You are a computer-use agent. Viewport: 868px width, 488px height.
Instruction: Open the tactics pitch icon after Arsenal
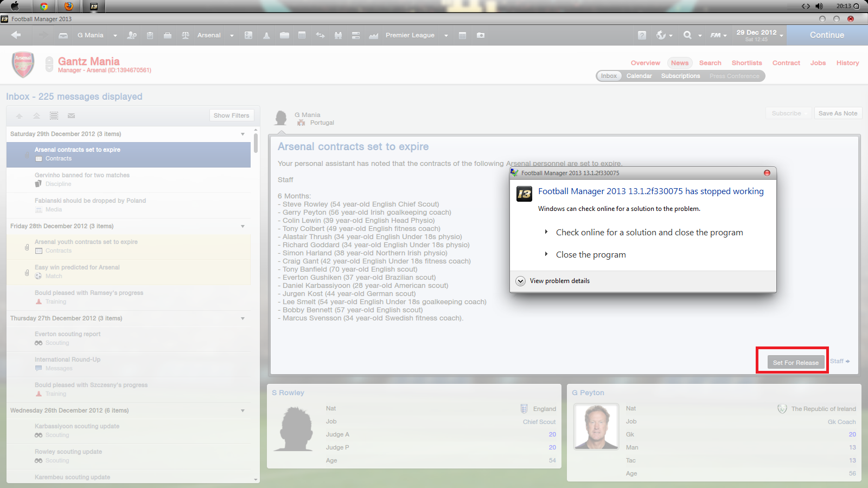tap(248, 35)
